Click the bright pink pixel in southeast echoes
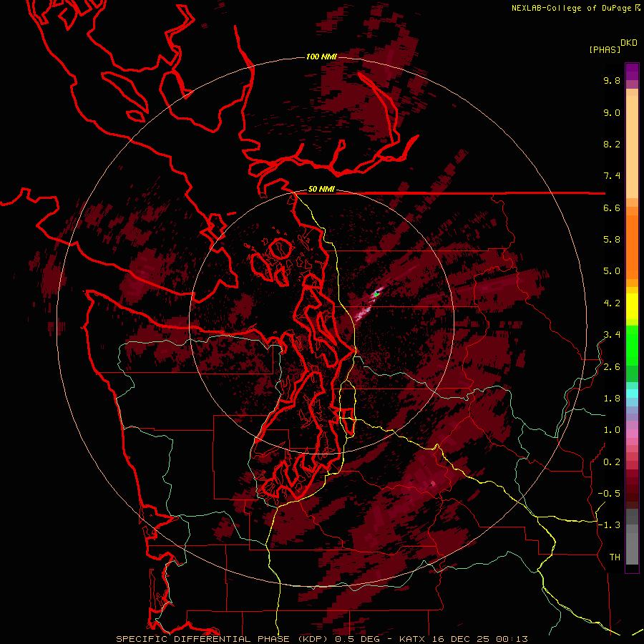Viewport: 644px width, 644px height. (433, 484)
